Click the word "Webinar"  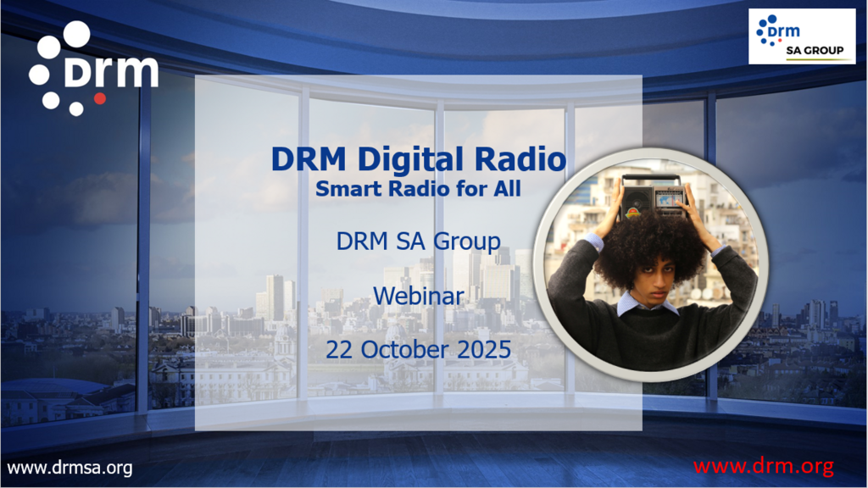tap(418, 296)
